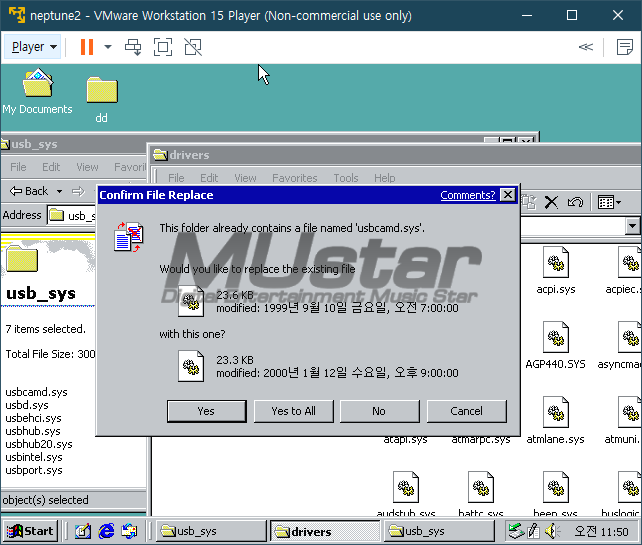The width and height of the screenshot is (642, 545).
Task: Click the large usb_sys folder icon
Action: [x=22, y=258]
